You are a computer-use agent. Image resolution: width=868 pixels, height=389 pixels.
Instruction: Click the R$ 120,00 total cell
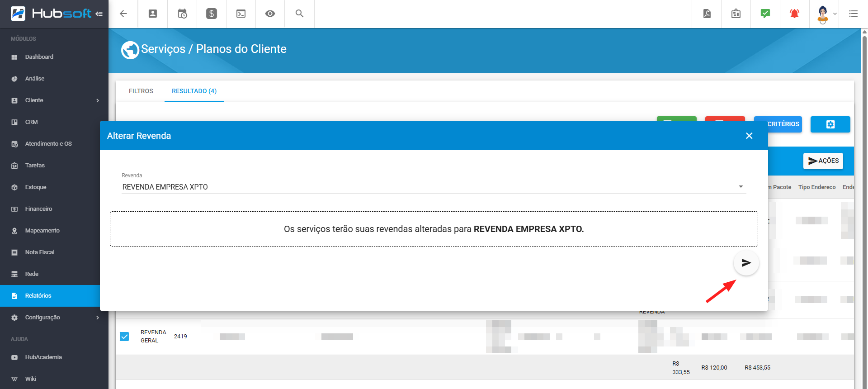click(714, 368)
